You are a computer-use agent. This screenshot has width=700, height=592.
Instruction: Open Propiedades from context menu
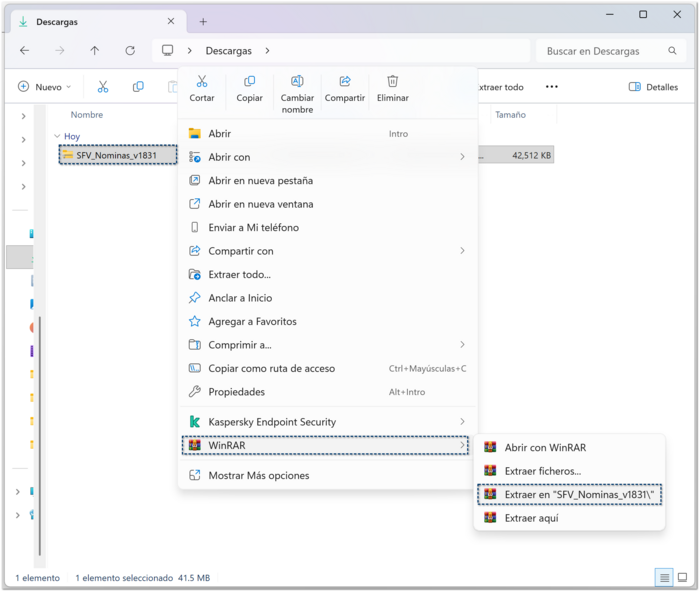(x=236, y=392)
